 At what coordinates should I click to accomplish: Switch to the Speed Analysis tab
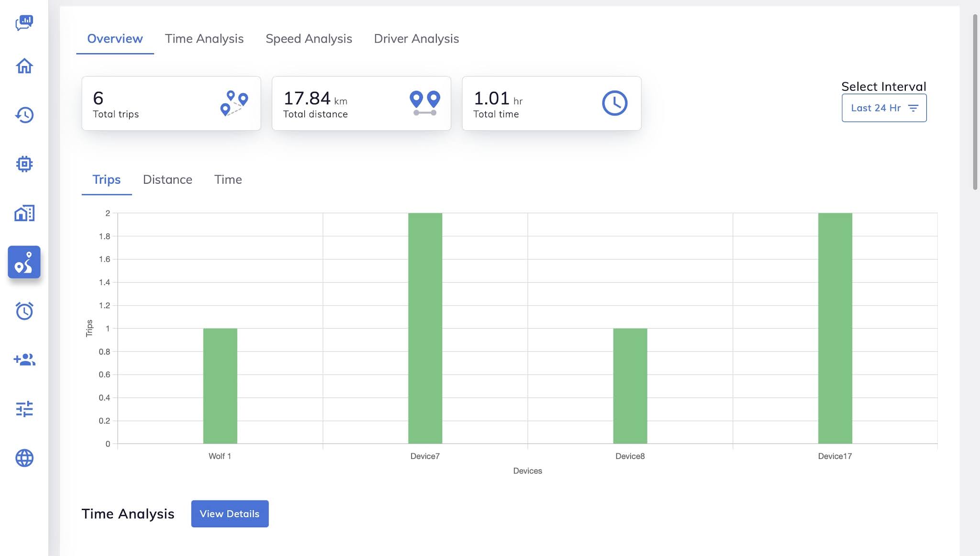pos(309,39)
